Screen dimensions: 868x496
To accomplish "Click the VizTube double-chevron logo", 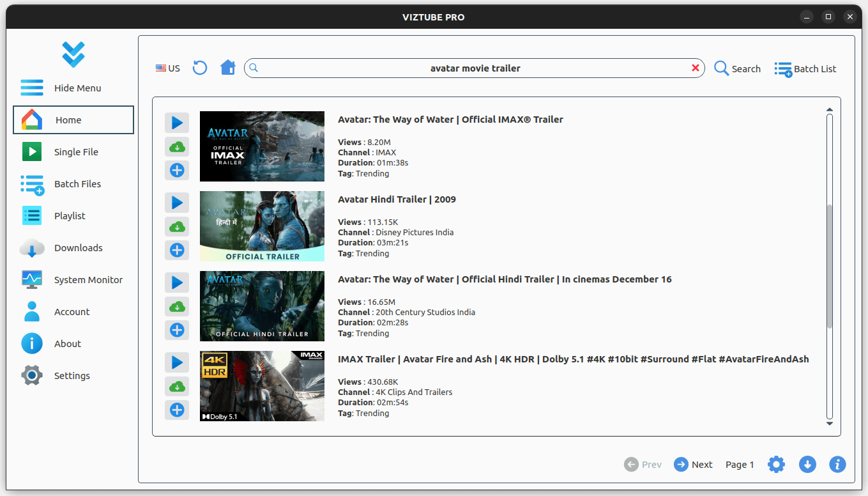I will click(73, 55).
